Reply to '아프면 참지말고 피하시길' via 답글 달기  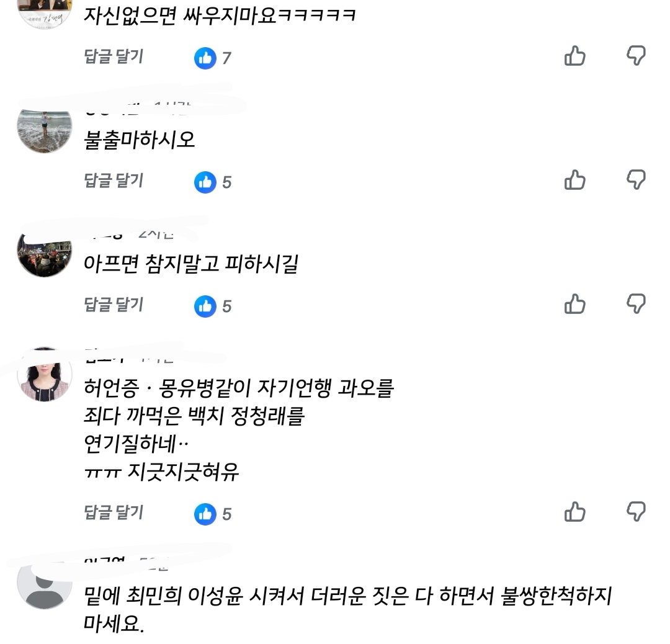[114, 304]
